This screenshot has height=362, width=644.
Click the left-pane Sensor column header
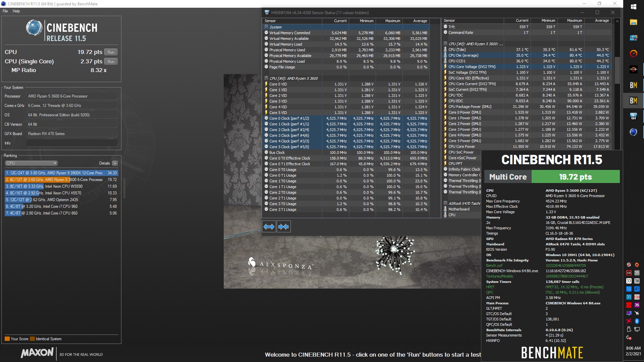(x=292, y=21)
